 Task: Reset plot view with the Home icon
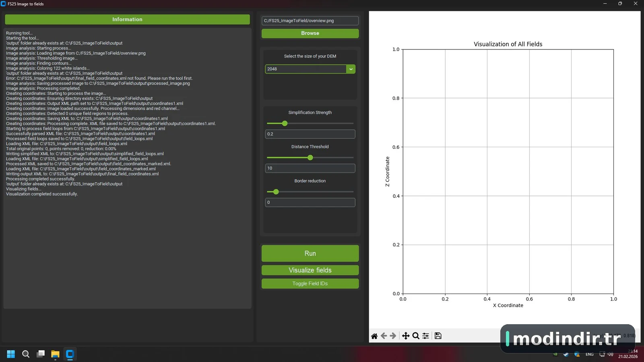(374, 336)
